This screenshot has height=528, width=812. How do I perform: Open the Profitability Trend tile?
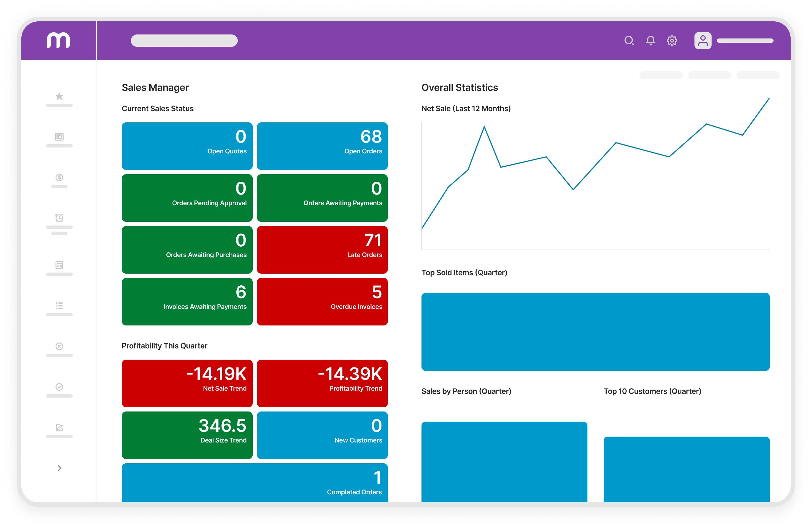pos(322,383)
